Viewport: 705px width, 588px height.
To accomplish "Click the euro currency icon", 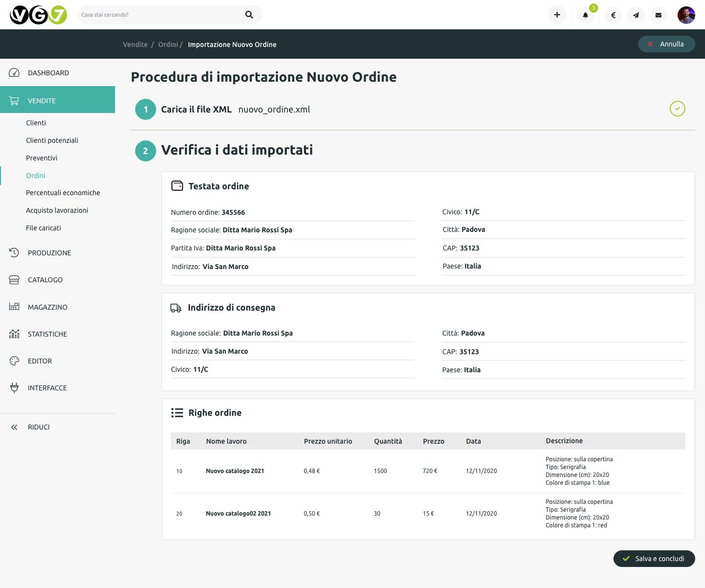I will (x=613, y=15).
